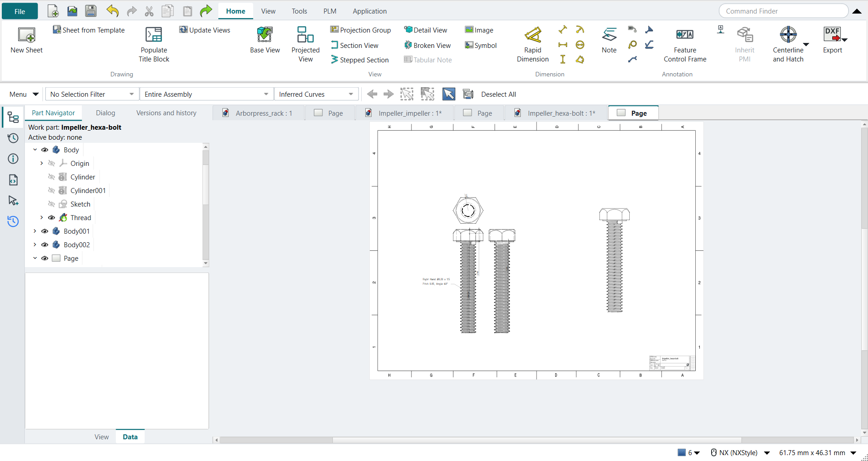Viewport: 868px width, 461px height.
Task: Click Deselect All
Action: click(x=498, y=94)
